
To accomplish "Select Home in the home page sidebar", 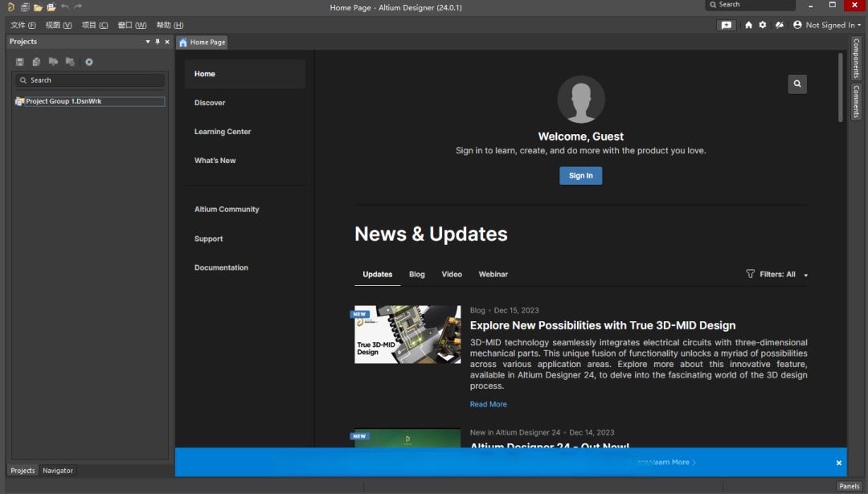I will (245, 74).
